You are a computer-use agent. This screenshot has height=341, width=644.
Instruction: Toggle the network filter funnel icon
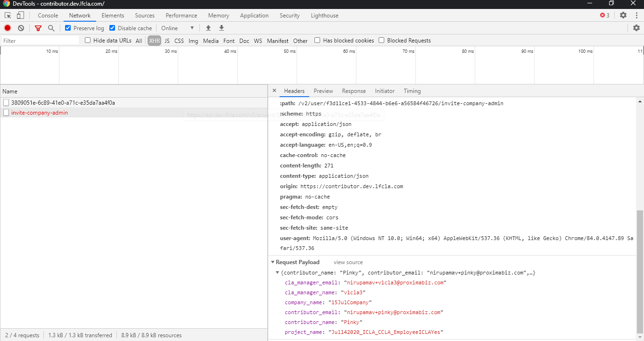point(38,28)
